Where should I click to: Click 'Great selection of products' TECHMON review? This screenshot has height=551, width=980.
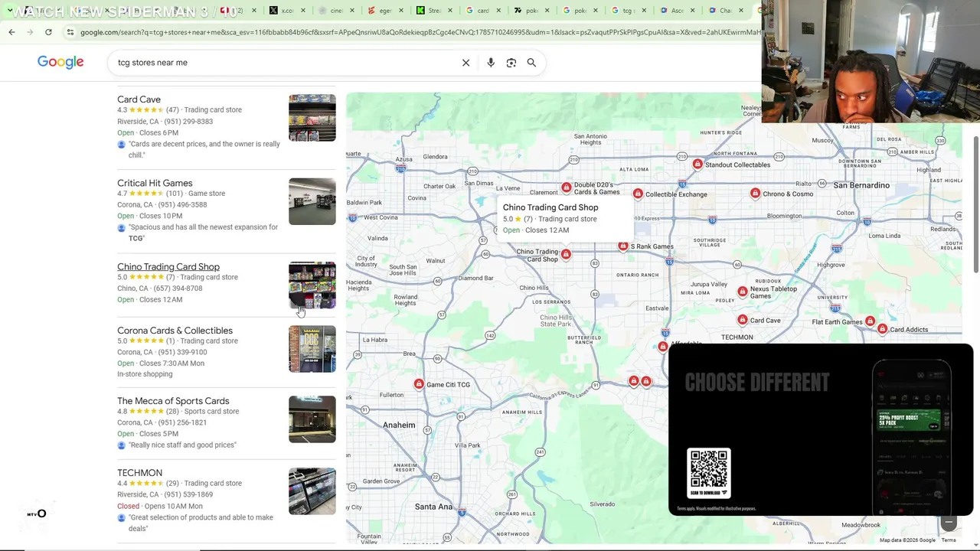201,523
